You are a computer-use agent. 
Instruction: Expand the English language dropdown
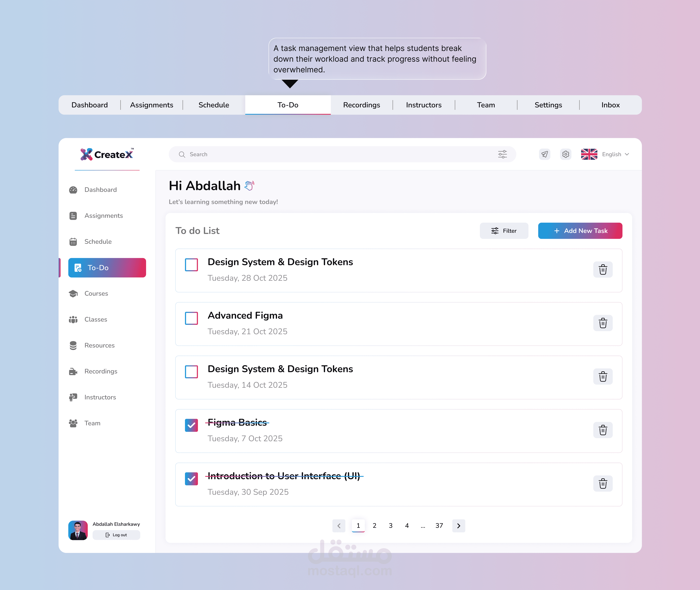[x=615, y=154]
